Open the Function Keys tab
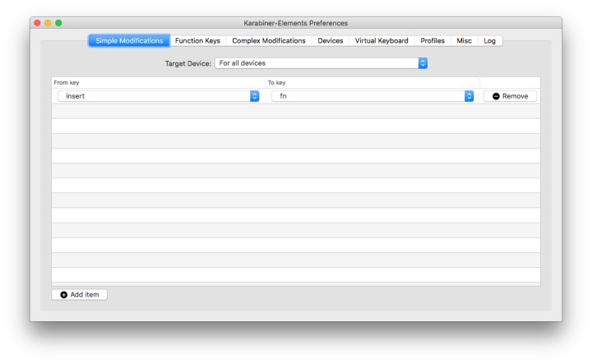Image resolution: width=592 pixels, height=364 pixels. pos(197,41)
